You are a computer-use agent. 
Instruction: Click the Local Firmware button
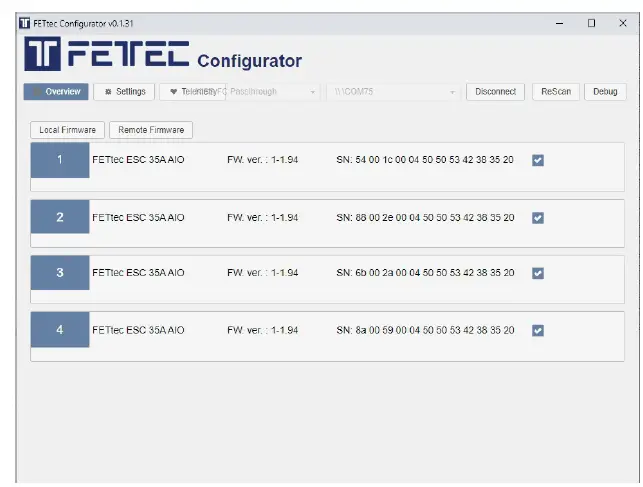point(67,130)
